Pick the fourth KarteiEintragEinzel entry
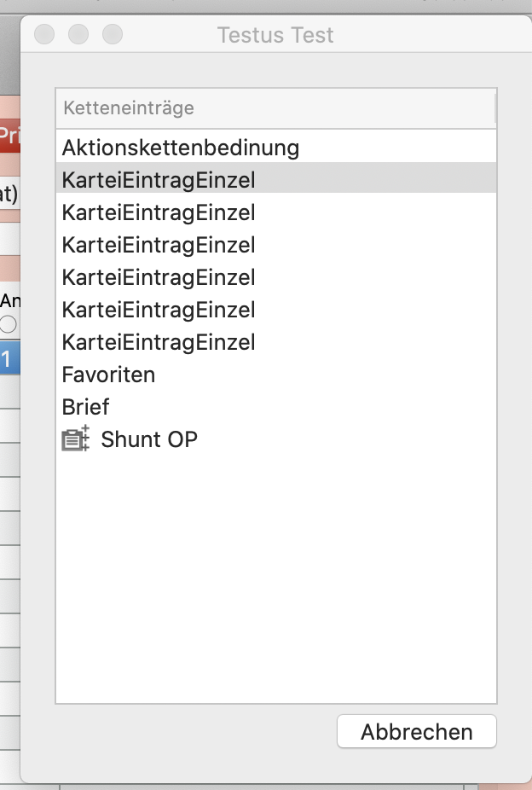Viewport: 532px width, 790px height. point(159,277)
